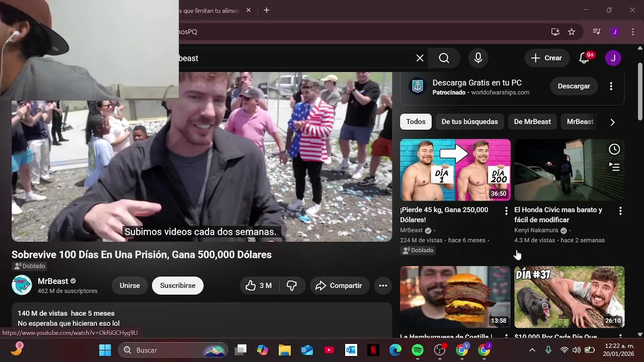The width and height of the screenshot is (644, 362).
Task: Open Microsoft Edge from the taskbar
Action: click(395, 350)
